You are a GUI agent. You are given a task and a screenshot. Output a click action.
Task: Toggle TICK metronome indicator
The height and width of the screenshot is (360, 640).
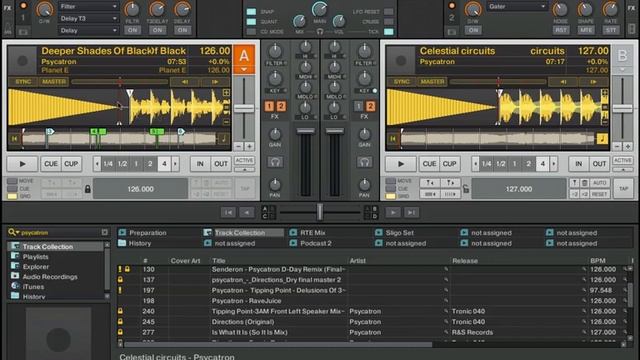(389, 31)
